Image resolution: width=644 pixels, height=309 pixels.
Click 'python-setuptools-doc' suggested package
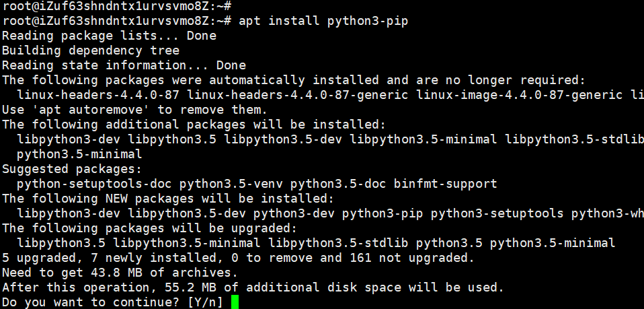[x=95, y=184]
